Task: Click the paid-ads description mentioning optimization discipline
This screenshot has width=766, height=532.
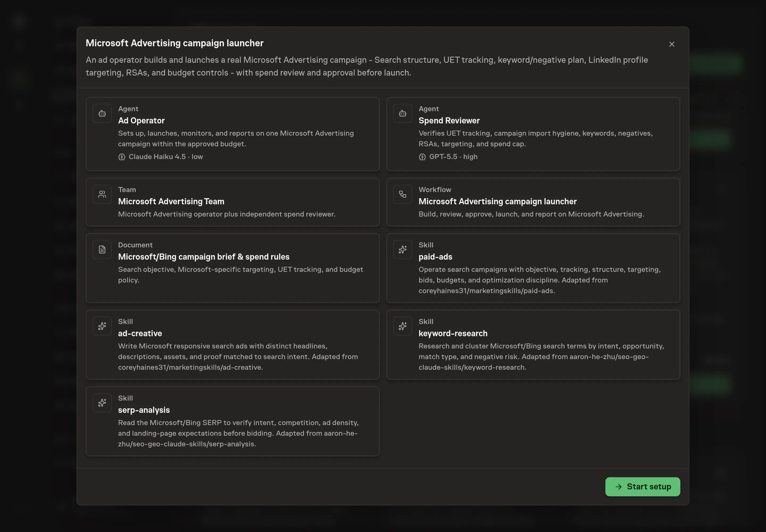Action: (540, 280)
